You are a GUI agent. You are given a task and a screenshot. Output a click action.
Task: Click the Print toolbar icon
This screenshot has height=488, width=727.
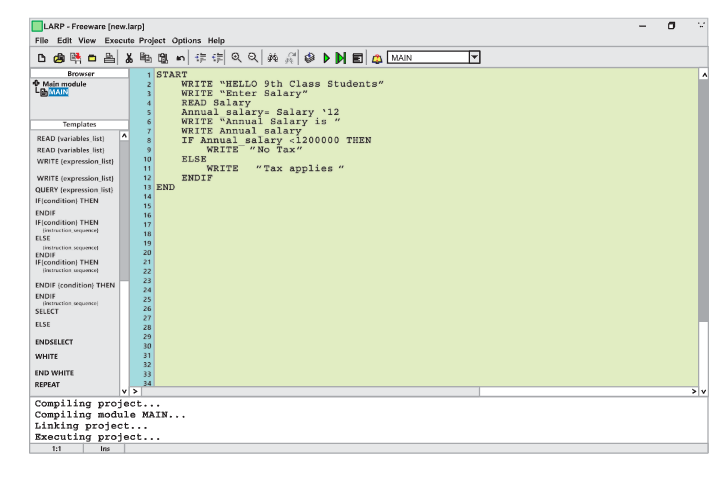click(x=83, y=58)
